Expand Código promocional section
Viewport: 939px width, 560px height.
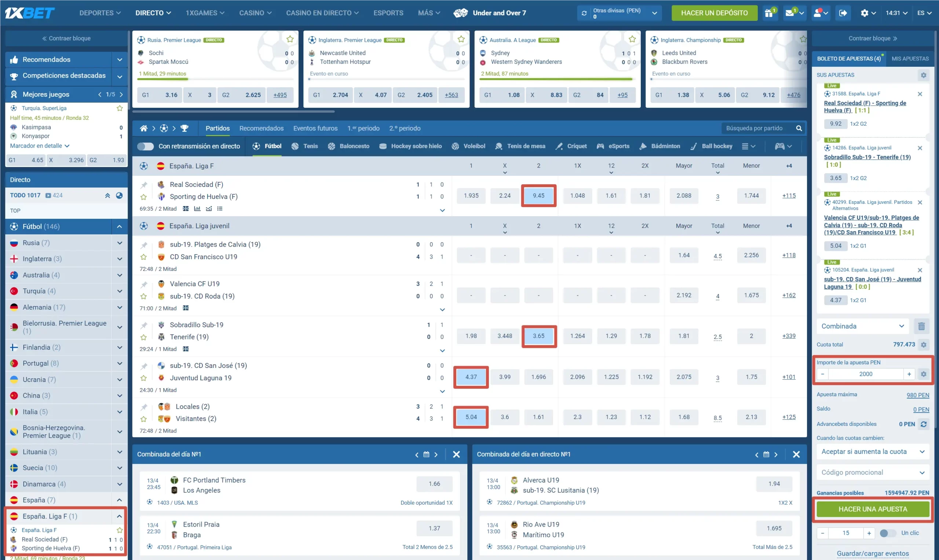[873, 473]
